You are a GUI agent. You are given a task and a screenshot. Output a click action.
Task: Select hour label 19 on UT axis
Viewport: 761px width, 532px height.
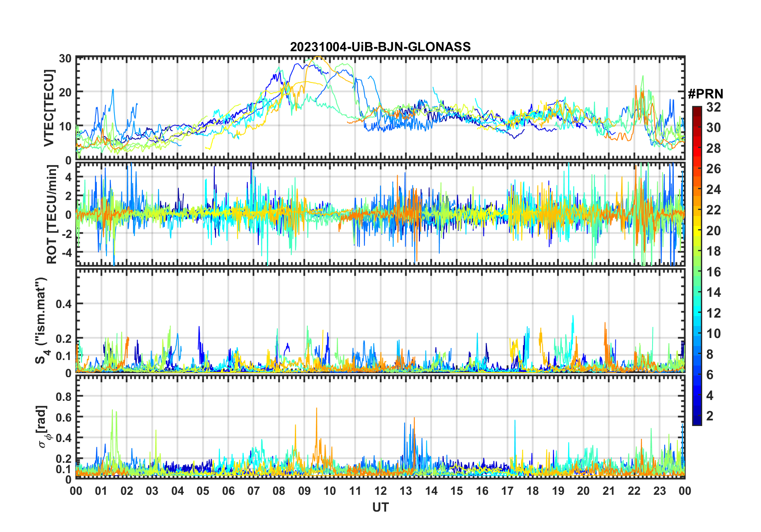558,491
